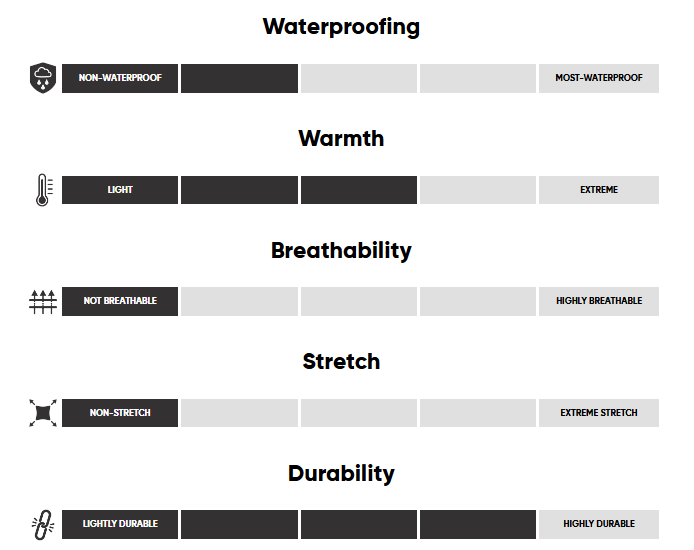Screen dimensions: 694x550
Task: Select the HIGHLY BREATHABLE segment
Action: 599,301
